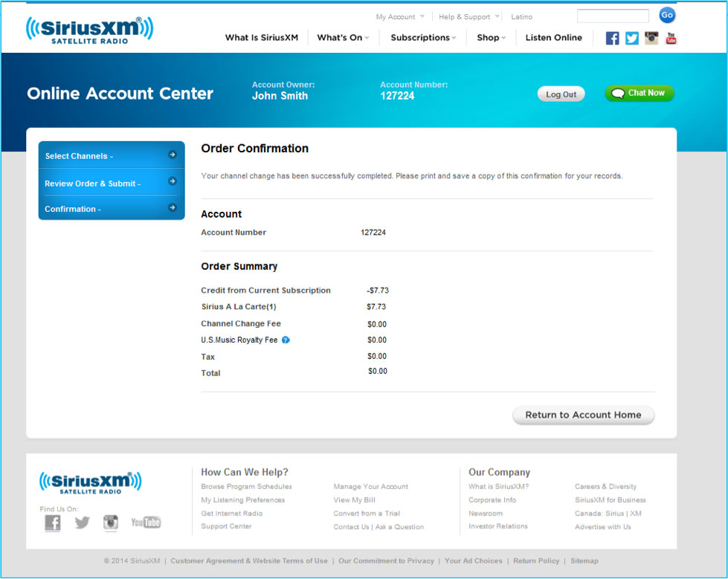Open Customer Agreement & Website Terms of Use

pyautogui.click(x=249, y=561)
